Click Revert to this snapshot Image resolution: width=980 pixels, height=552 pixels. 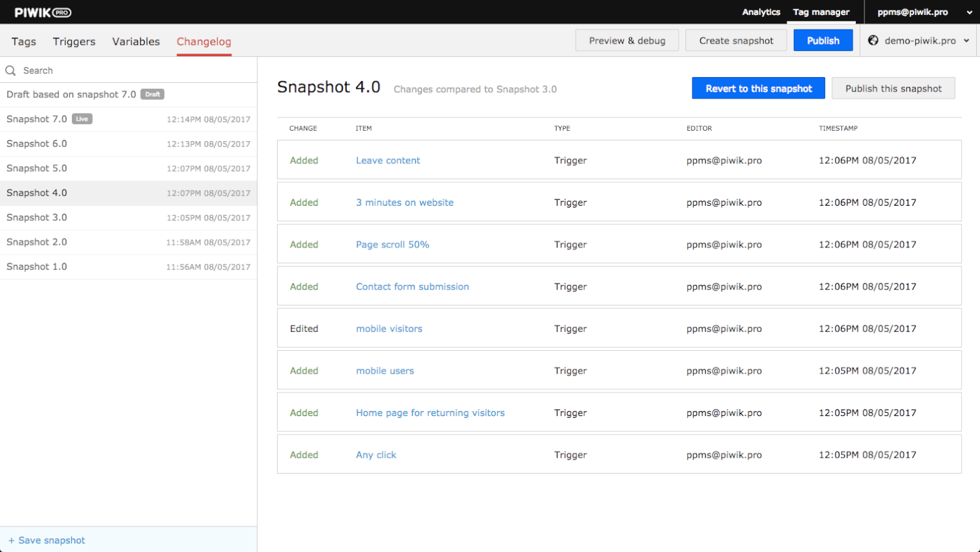(x=759, y=88)
